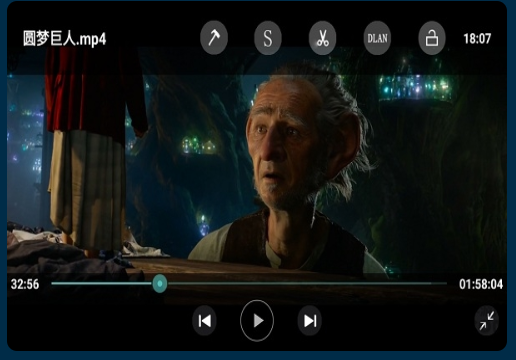Screen dimensions: 516x360
Task: Toggle the screen lock padlock
Action: [432, 38]
